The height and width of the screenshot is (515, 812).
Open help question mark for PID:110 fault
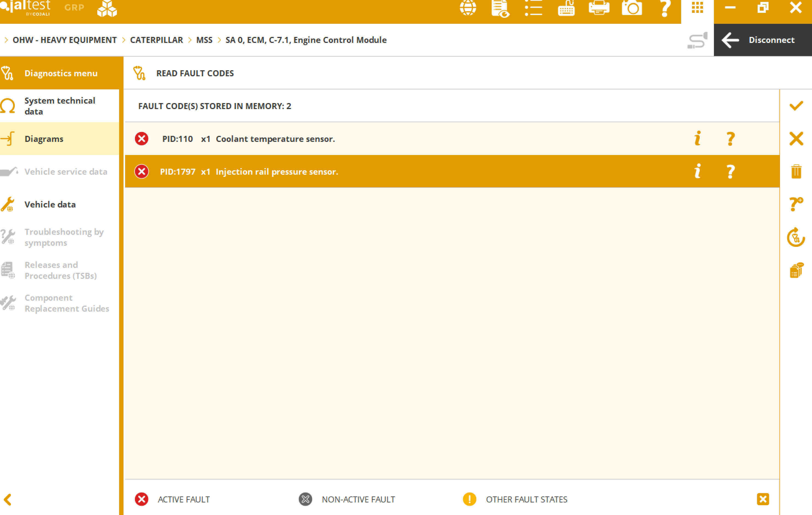[x=730, y=139]
